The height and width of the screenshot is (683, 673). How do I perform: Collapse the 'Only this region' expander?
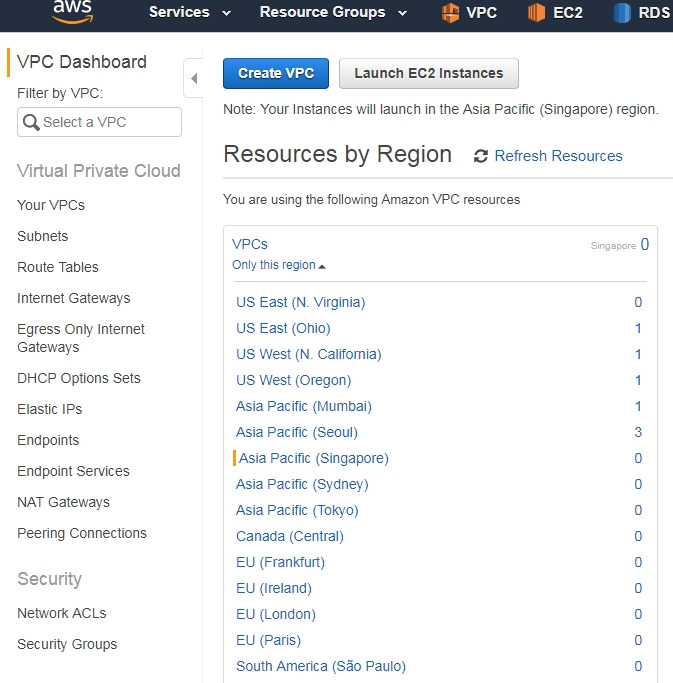[x=279, y=265]
